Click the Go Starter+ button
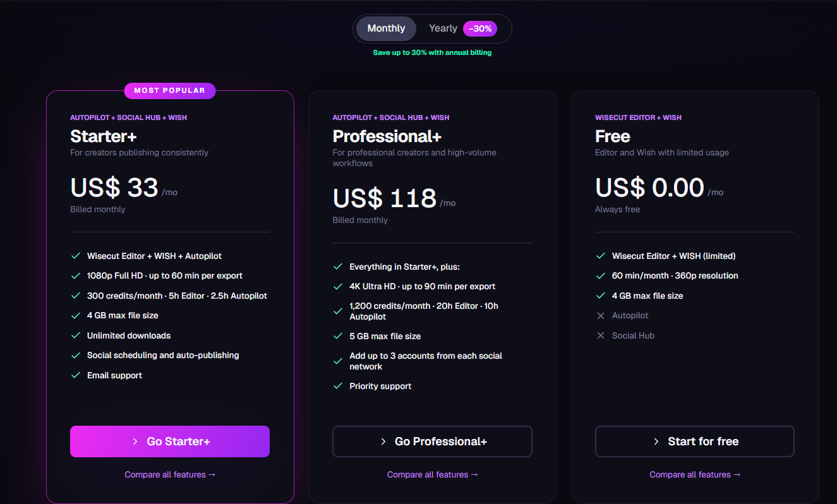 [170, 441]
